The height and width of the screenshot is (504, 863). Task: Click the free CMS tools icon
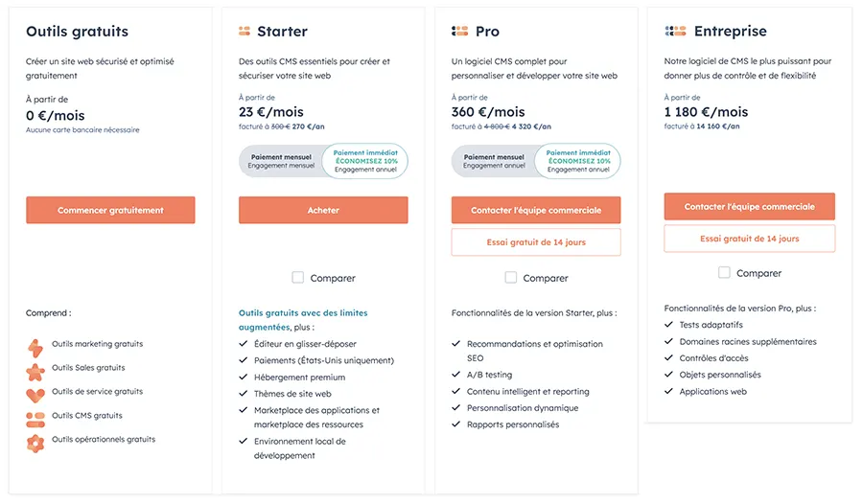coord(35,419)
